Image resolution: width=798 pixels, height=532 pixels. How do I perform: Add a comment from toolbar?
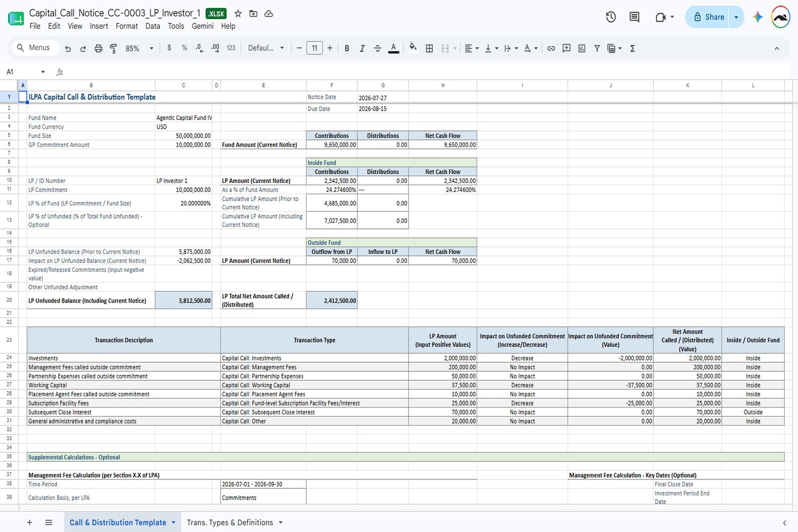567,48
